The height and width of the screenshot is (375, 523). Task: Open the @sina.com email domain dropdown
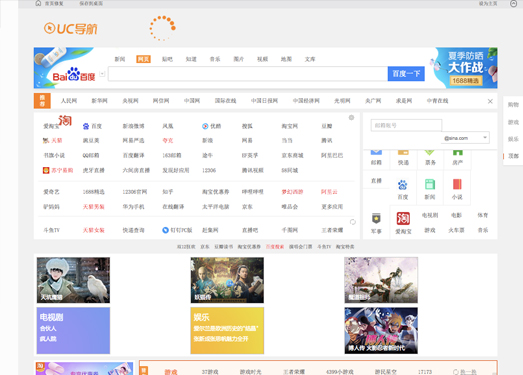click(465, 137)
